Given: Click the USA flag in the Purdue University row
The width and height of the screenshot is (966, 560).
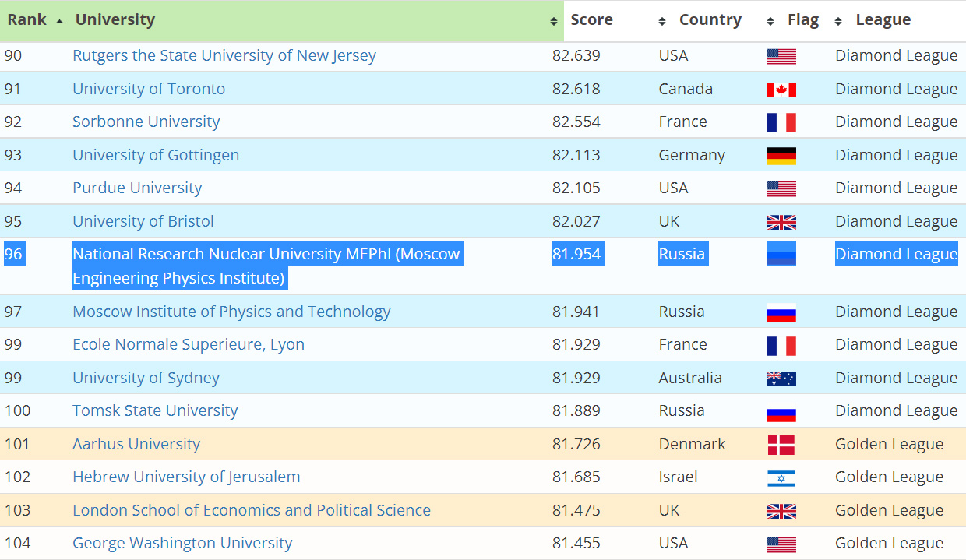Looking at the screenshot, I should pos(781,188).
